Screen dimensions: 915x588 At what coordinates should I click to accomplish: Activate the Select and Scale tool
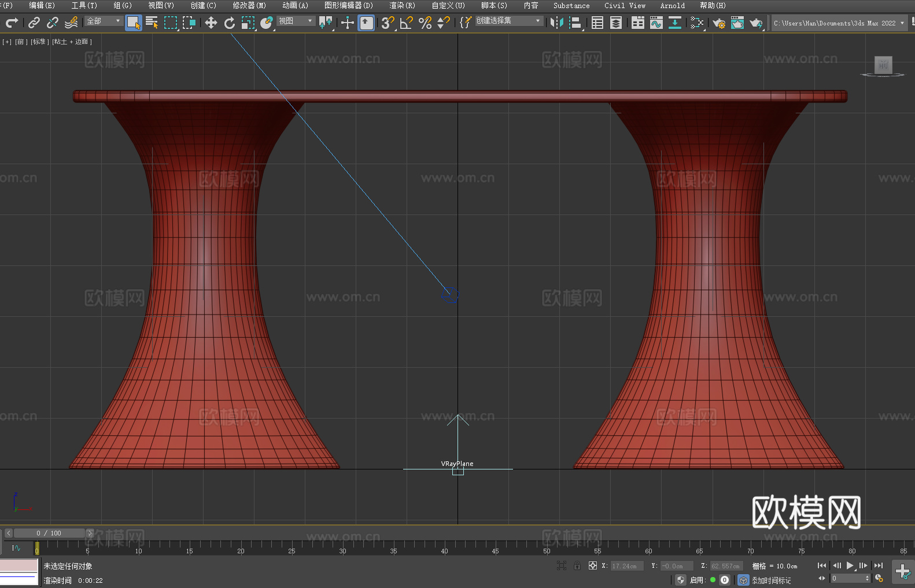point(248,23)
